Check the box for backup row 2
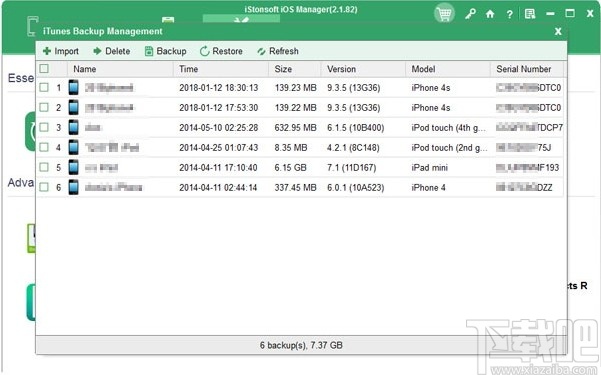This screenshot has width=601, height=375. click(x=44, y=107)
